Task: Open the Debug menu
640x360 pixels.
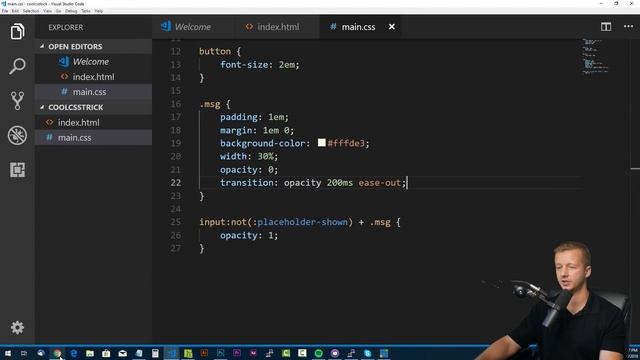Action: (x=71, y=11)
